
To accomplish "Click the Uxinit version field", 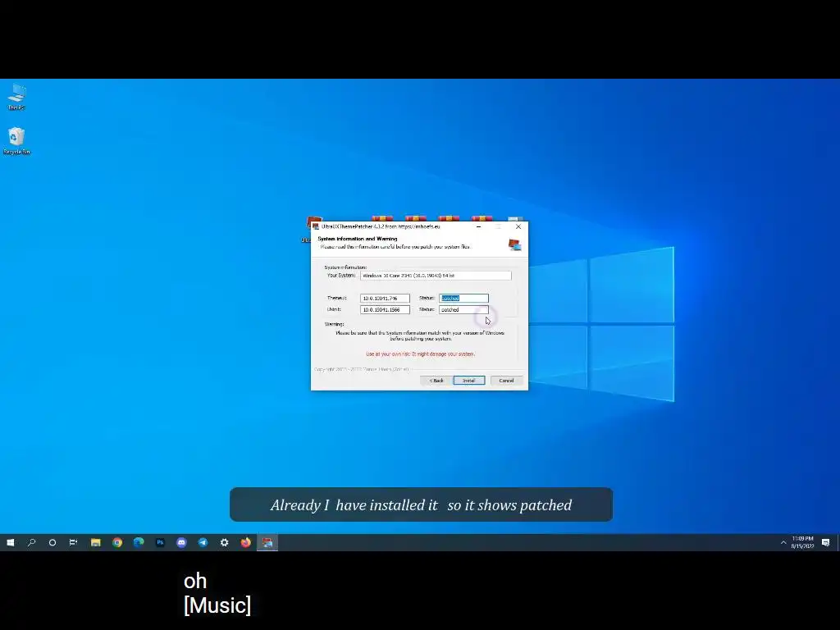I will [x=385, y=309].
